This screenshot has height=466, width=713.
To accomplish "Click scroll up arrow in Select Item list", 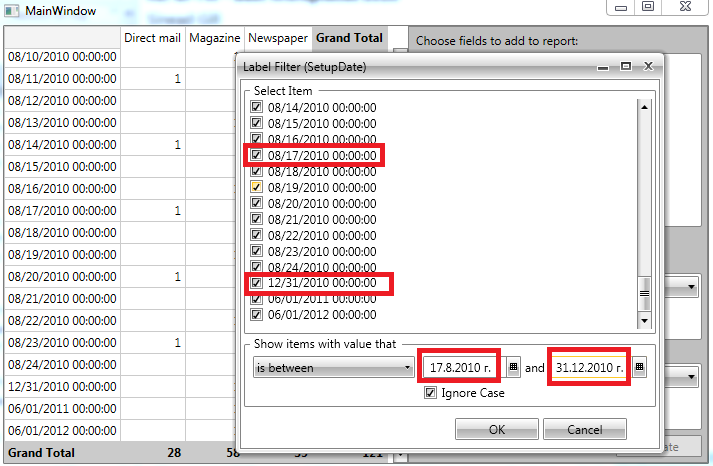I will pos(644,107).
